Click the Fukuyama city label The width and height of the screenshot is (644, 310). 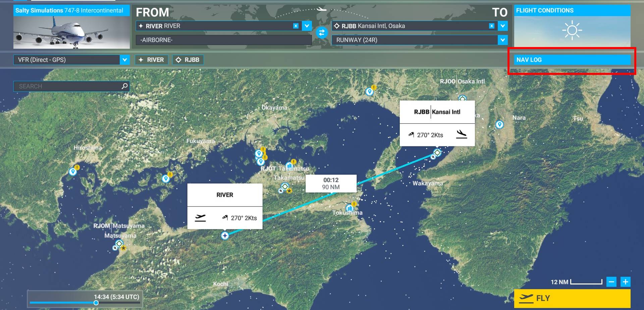click(x=201, y=141)
